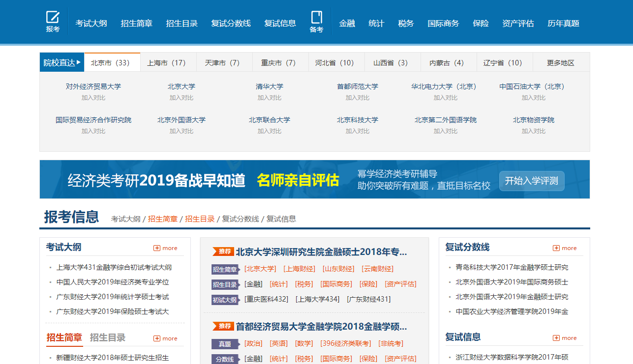The width and height of the screenshot is (633, 364).
Task: Open 上海大学431金融学综合初试考试大纲 article
Action: 114,268
